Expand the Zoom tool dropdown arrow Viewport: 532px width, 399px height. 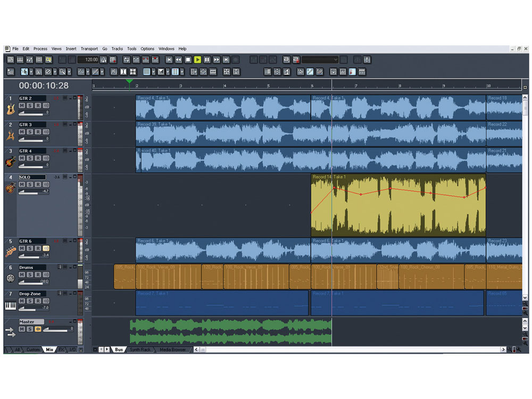tap(70, 72)
